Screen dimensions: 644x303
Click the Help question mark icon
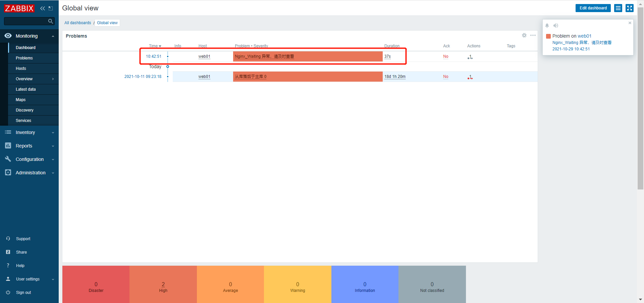tap(8, 265)
